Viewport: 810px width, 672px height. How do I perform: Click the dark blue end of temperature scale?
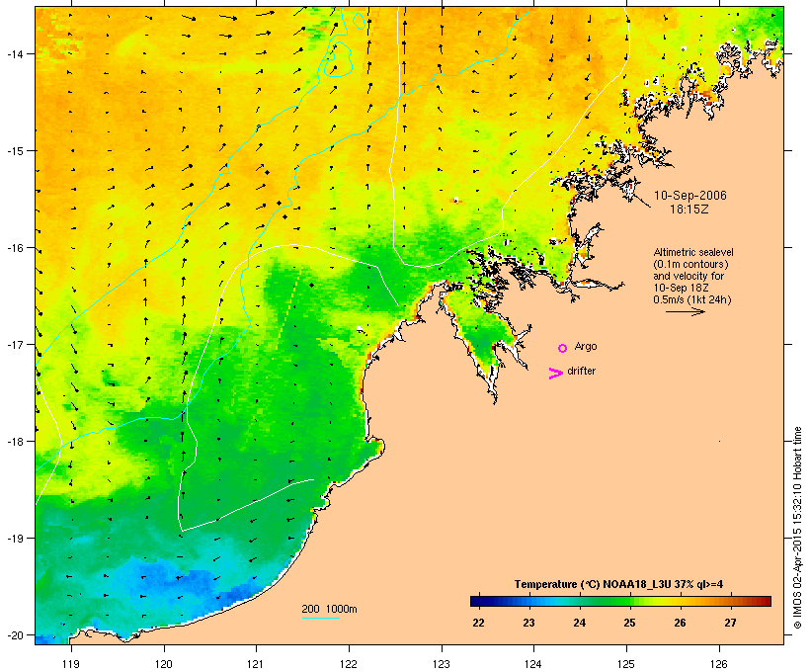478,601
